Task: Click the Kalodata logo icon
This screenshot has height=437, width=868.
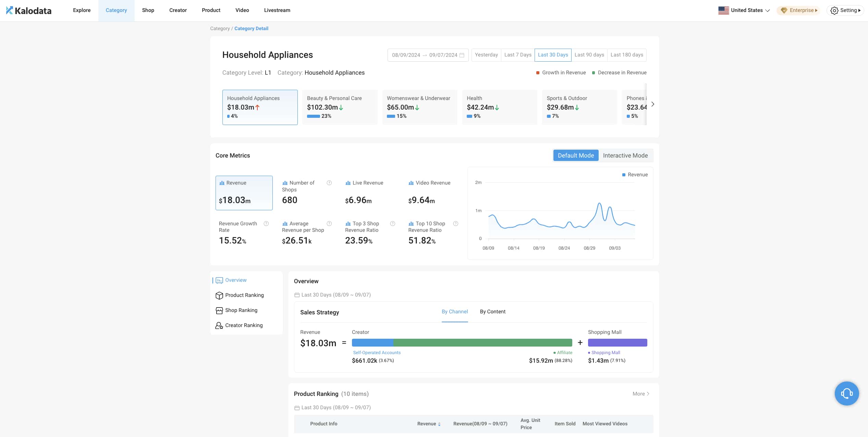Action: (x=10, y=10)
